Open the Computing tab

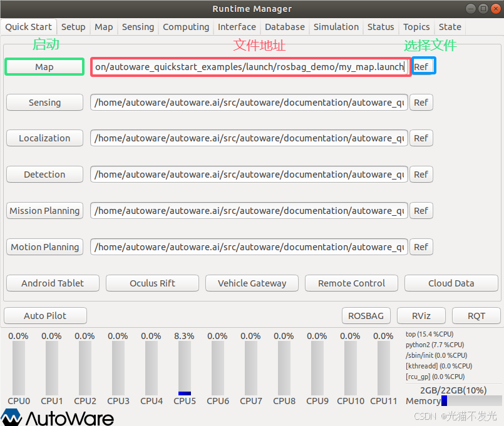186,27
